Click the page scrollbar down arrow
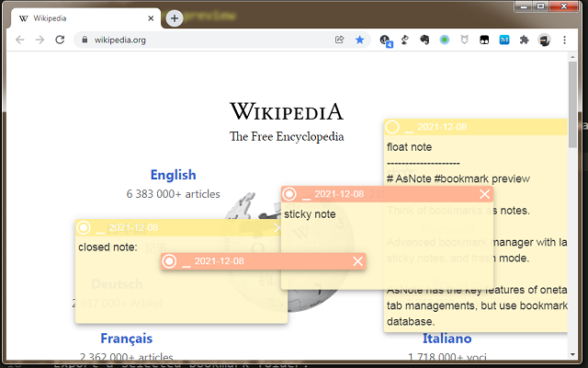This screenshot has width=588, height=368. tap(572, 354)
